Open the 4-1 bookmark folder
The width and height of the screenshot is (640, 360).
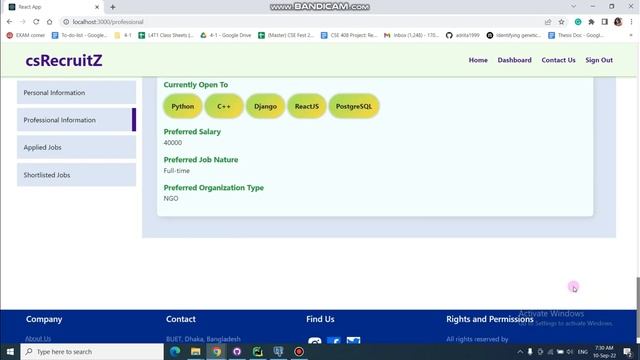point(123,36)
